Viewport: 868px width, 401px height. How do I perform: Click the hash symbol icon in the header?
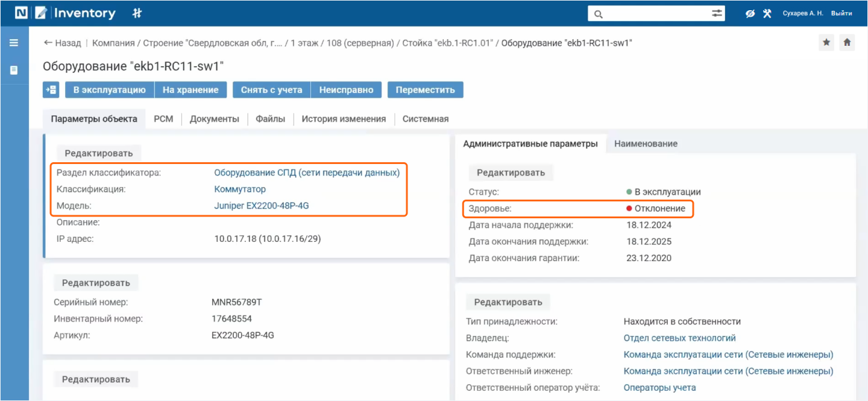click(x=137, y=13)
